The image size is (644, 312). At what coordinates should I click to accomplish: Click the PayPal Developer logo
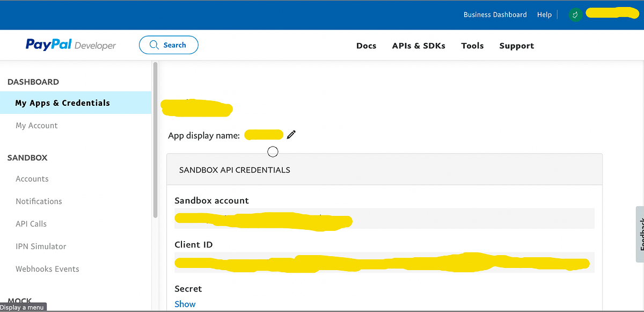(70, 45)
